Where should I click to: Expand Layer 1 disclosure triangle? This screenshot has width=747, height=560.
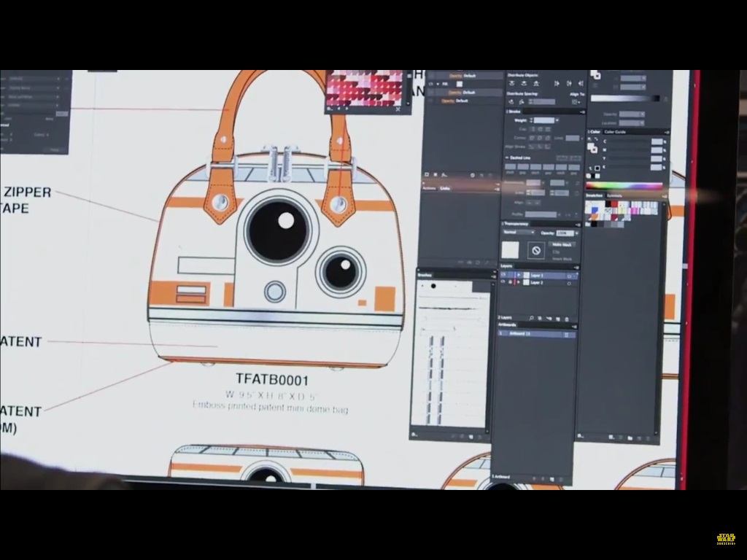[x=519, y=276]
